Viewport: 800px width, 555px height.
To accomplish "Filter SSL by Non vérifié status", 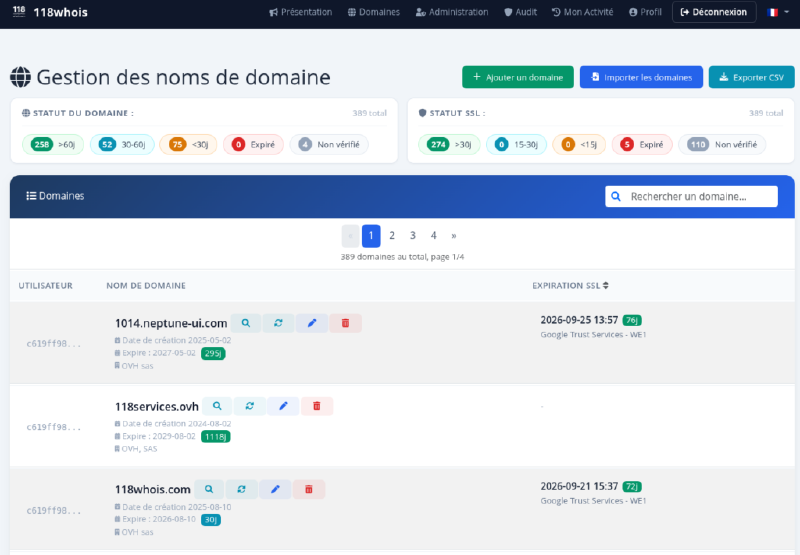I will 722,144.
